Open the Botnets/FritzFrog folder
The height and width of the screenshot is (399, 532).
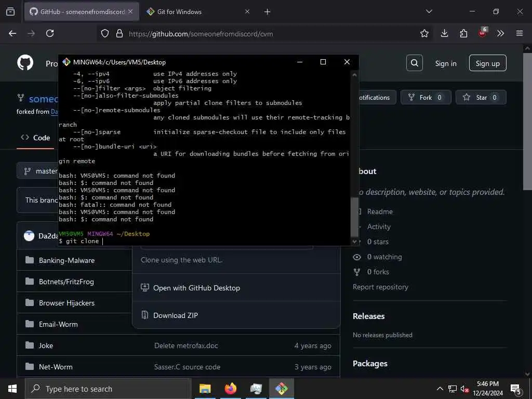tap(66, 282)
